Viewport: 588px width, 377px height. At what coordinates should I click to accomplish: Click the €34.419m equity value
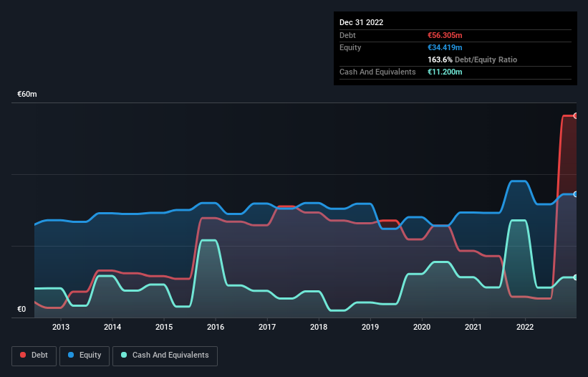(x=445, y=47)
